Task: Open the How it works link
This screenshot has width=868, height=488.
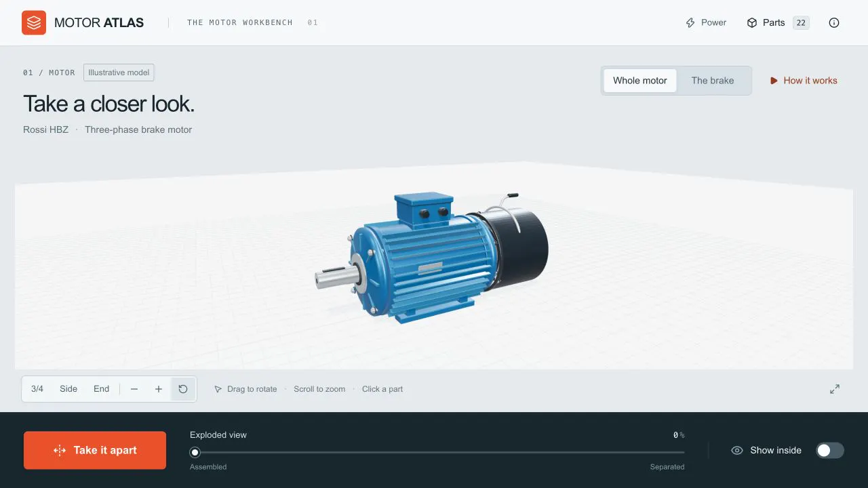Action: click(x=804, y=80)
